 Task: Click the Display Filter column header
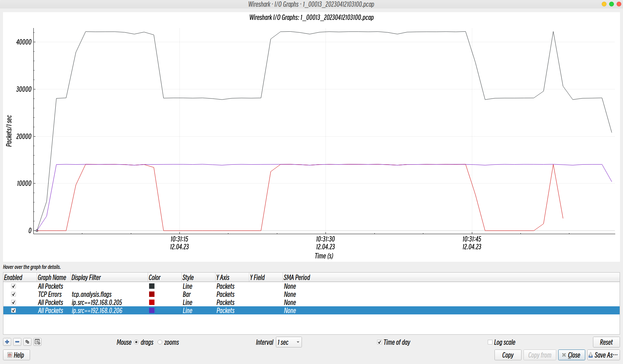point(86,277)
